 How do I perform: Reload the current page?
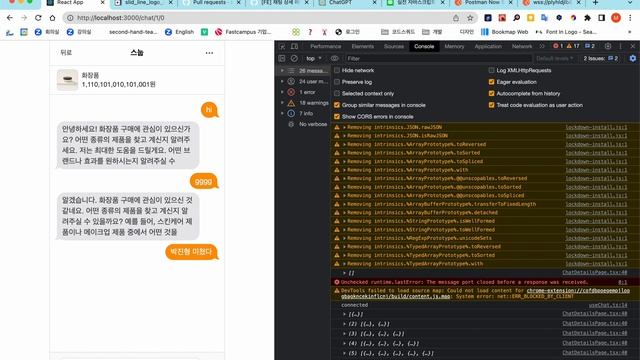pyautogui.click(x=38, y=18)
